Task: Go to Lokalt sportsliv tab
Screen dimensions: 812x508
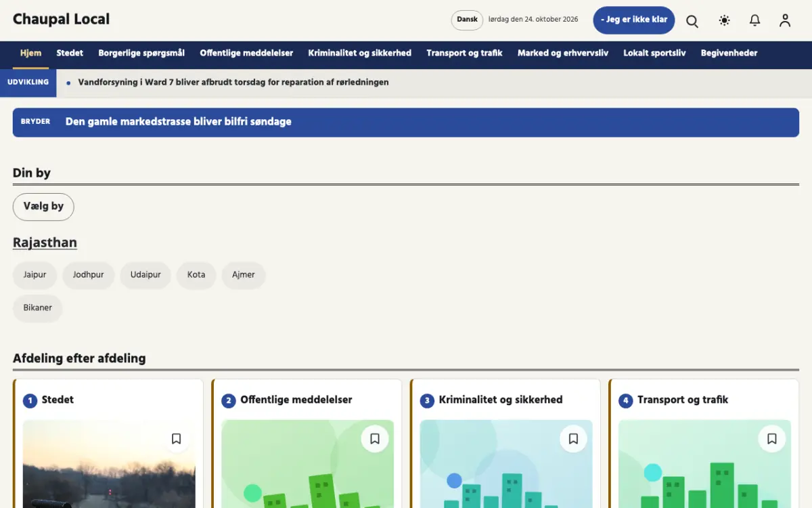Action: (x=654, y=53)
